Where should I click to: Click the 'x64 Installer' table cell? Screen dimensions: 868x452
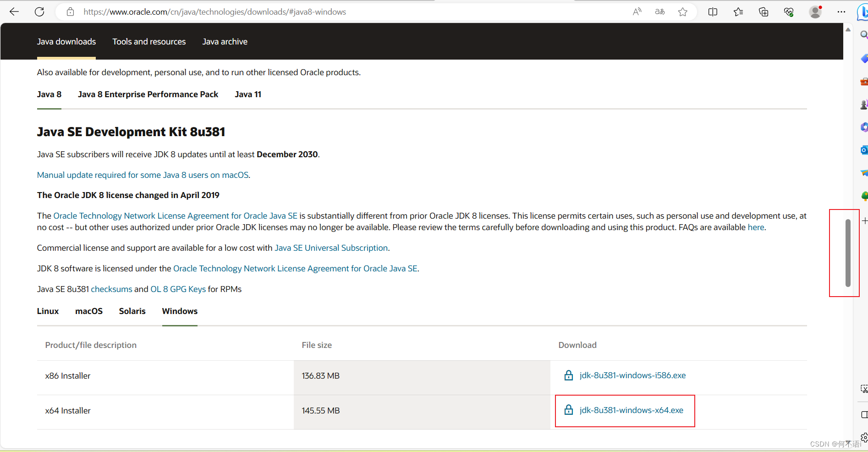(x=165, y=412)
